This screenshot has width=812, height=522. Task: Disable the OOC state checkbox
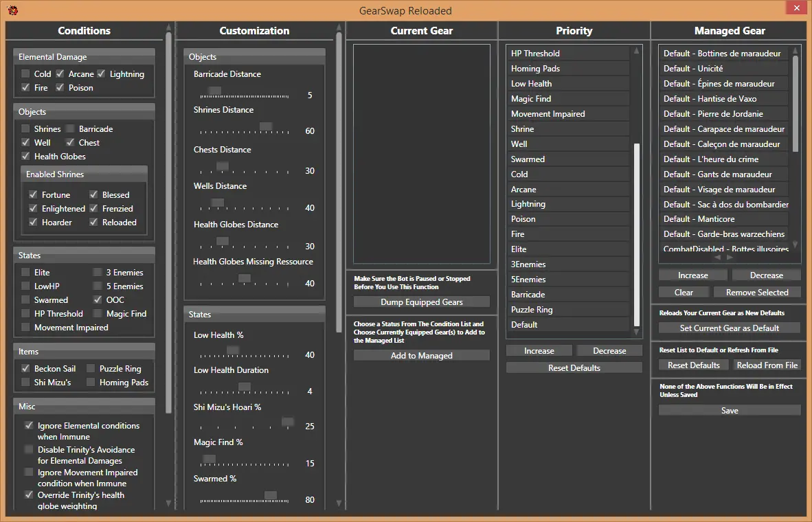pos(98,300)
